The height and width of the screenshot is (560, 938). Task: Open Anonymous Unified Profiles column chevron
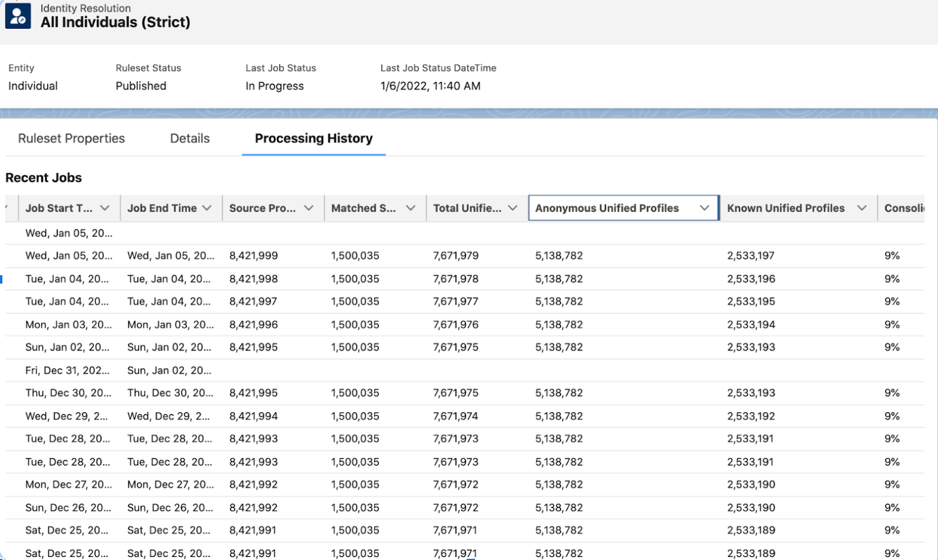click(x=704, y=208)
